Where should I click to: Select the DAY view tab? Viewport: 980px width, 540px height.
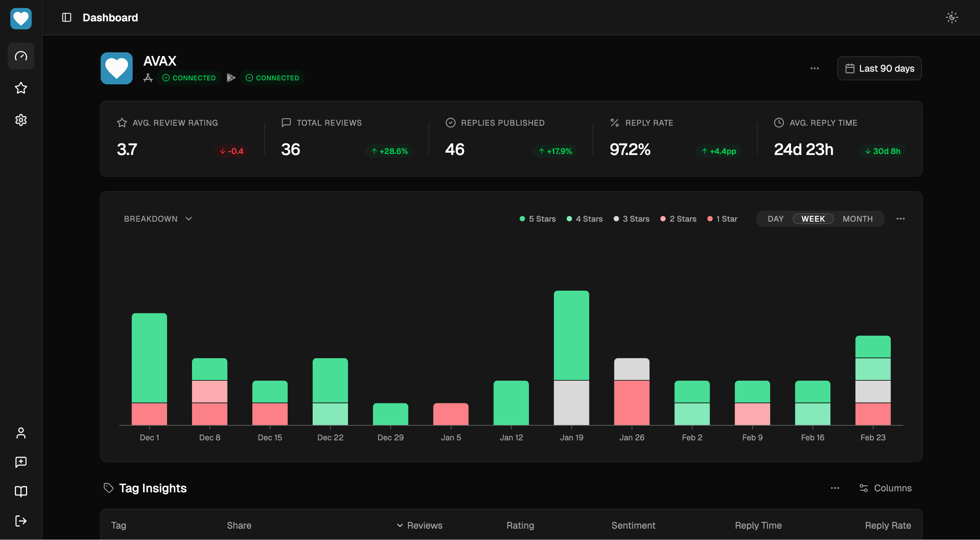point(775,218)
